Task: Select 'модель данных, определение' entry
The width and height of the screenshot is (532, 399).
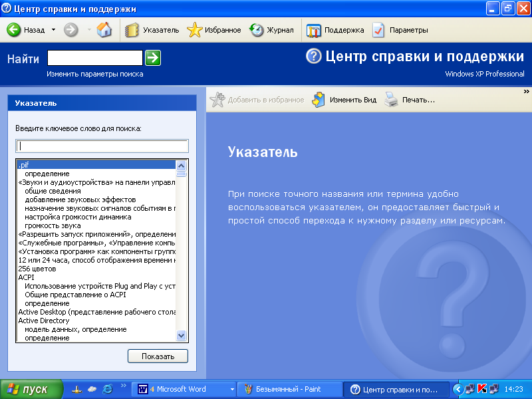Action: click(75, 329)
